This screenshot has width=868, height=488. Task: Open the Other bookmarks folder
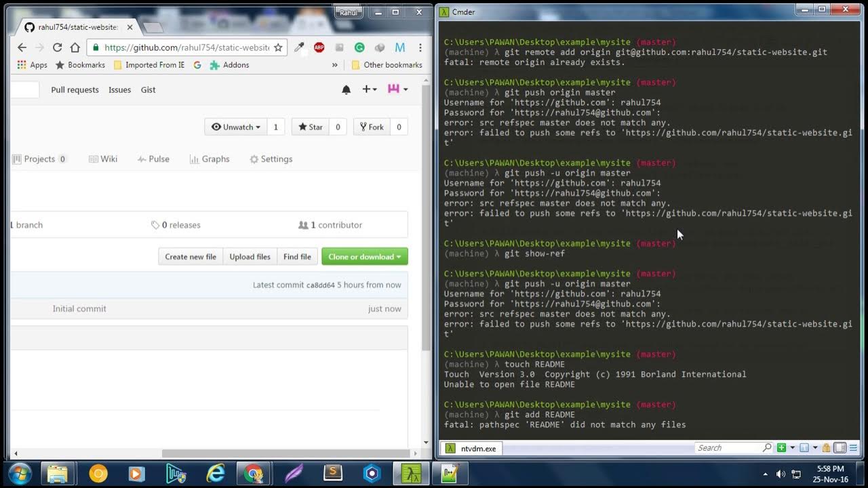tap(387, 65)
